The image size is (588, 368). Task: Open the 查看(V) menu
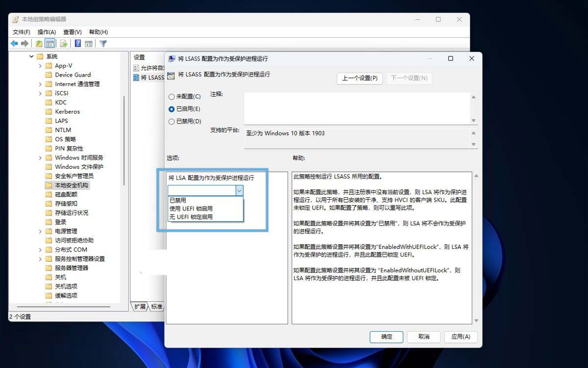point(72,31)
